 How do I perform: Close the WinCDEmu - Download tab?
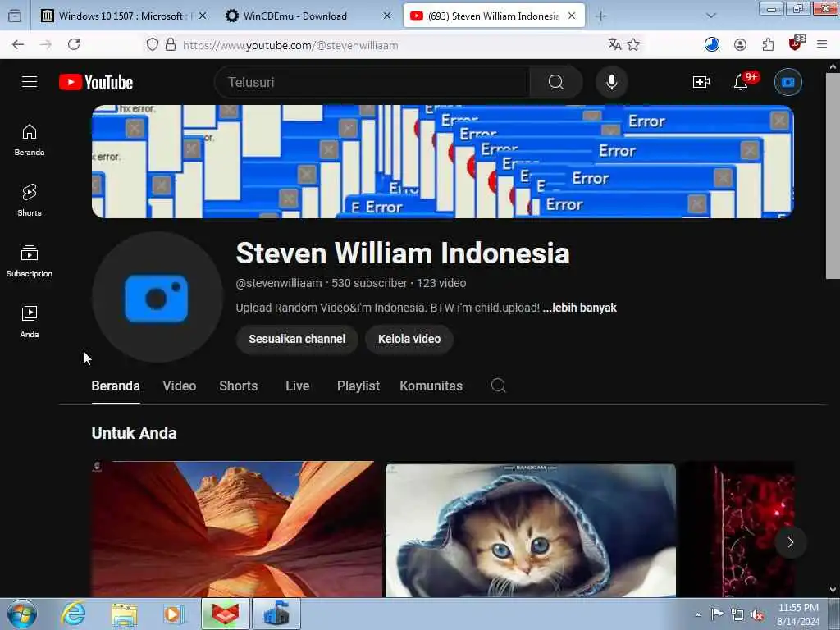pyautogui.click(x=387, y=16)
